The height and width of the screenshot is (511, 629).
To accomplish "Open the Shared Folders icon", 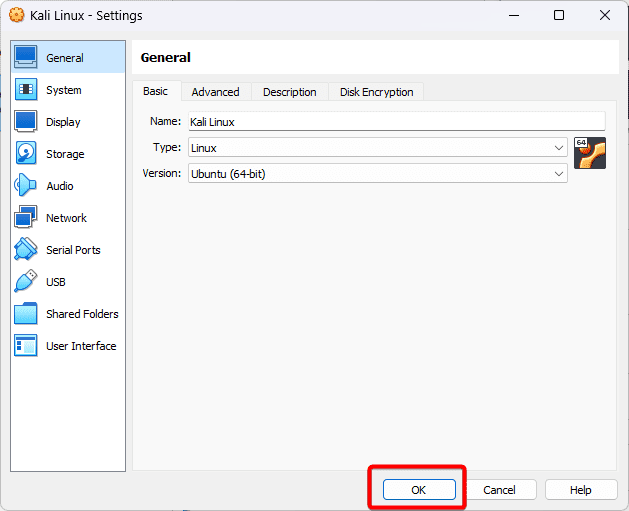I will tap(26, 313).
